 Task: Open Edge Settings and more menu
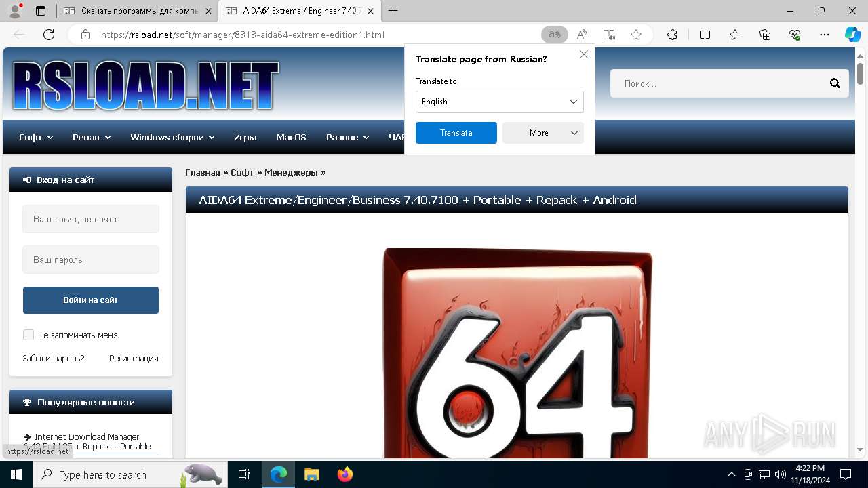point(825,35)
